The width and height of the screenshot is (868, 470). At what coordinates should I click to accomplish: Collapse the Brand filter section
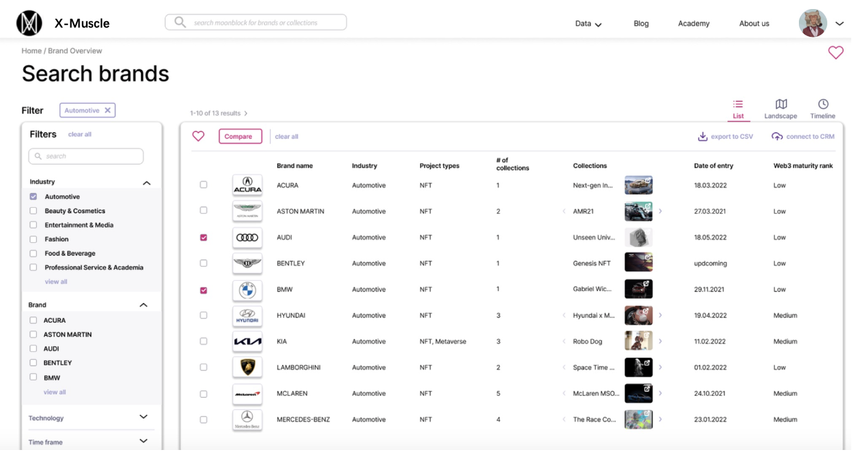pos(144,305)
